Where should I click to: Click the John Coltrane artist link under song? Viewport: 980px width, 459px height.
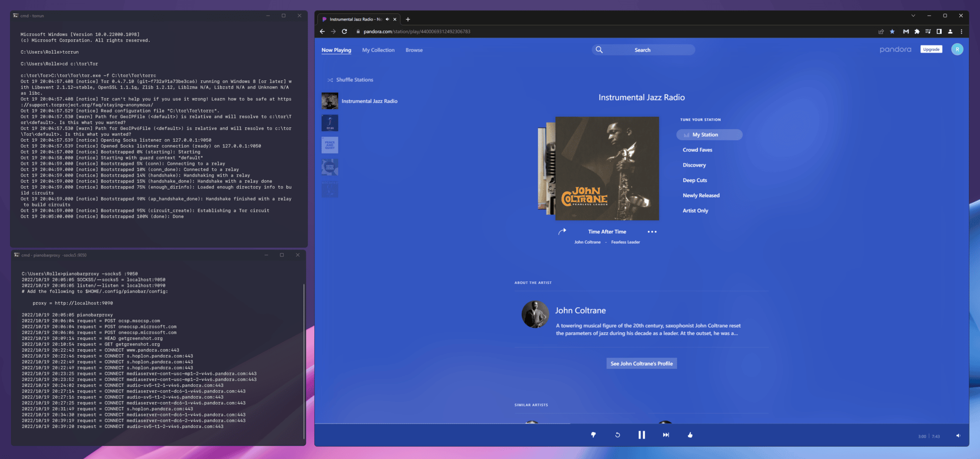[x=587, y=242]
